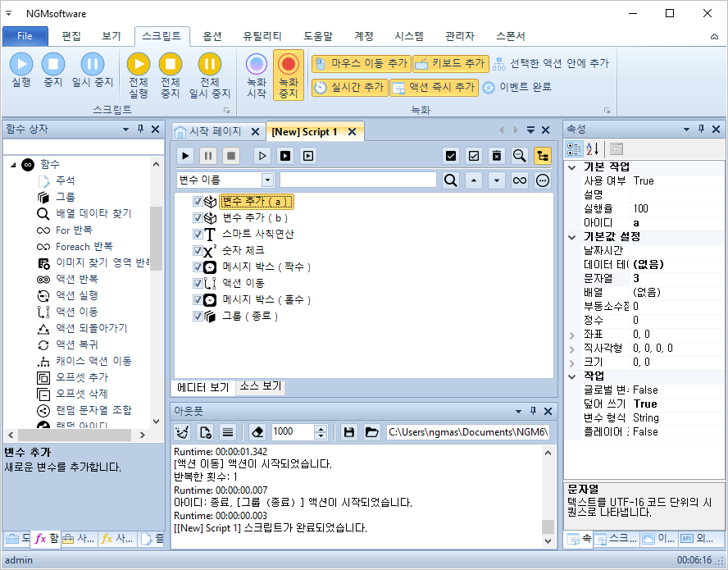Toggle 키보드 추가 option
The image size is (728, 570).
pos(451,64)
